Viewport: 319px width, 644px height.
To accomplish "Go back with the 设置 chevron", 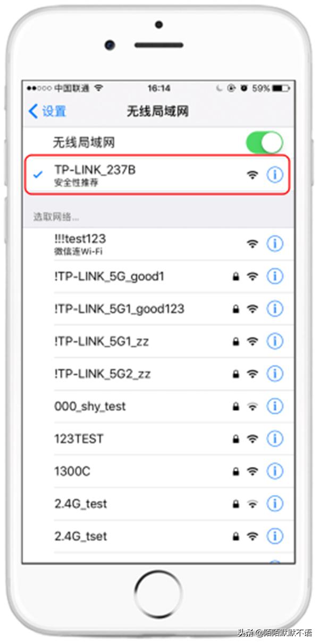I will [33, 111].
